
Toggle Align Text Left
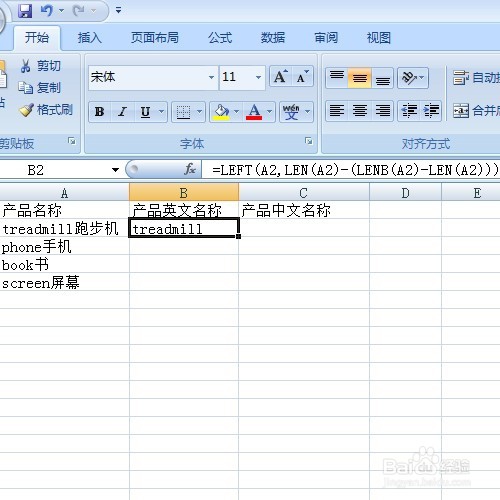point(337,111)
